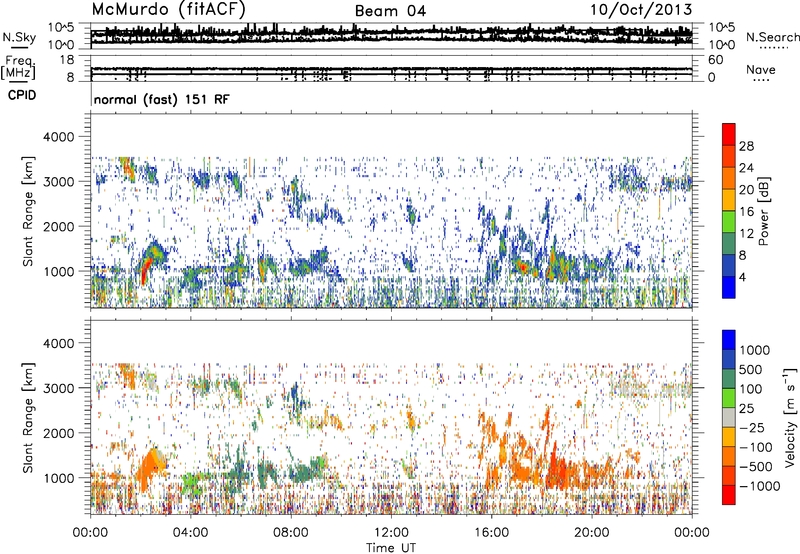Click the '18' tick on the frequency axis
The width and height of the screenshot is (800, 554).
[67, 60]
